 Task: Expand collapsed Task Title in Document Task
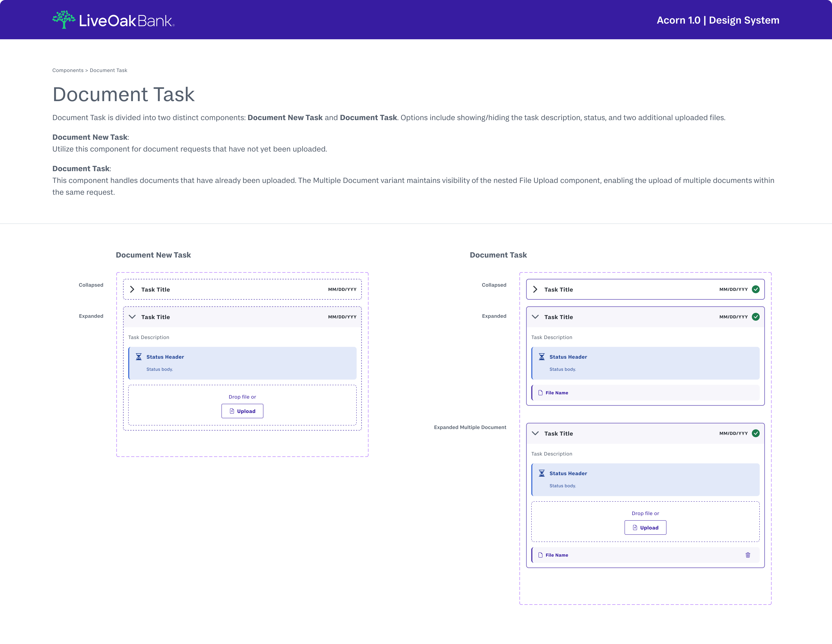point(535,289)
